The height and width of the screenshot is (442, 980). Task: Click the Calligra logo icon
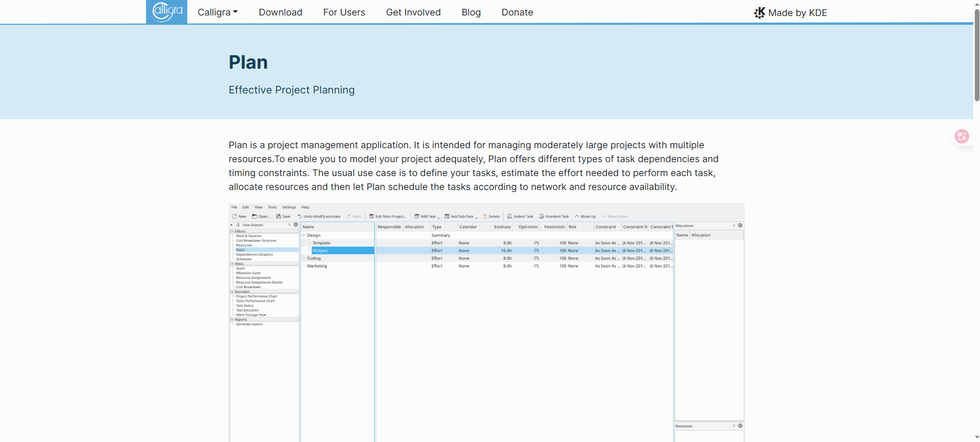click(x=167, y=12)
